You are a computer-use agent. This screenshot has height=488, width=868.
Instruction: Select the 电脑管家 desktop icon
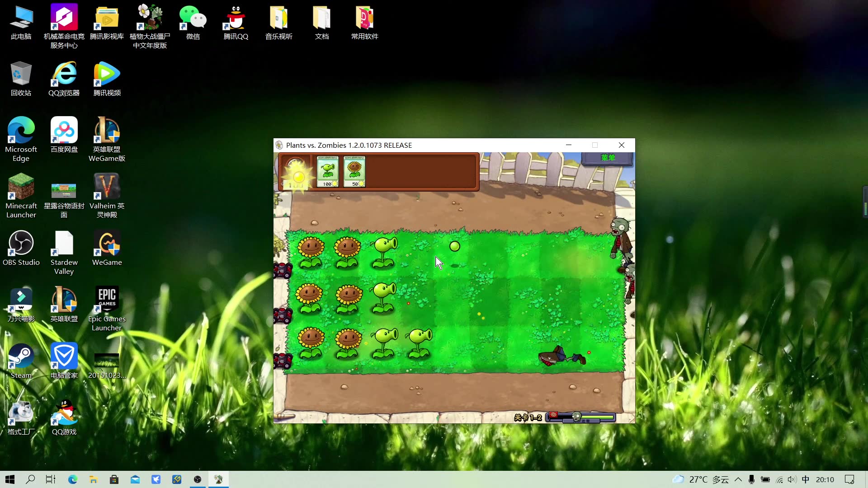point(64,361)
